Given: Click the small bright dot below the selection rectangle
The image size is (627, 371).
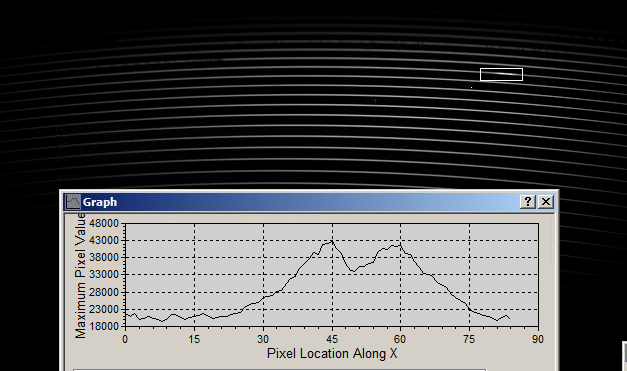Looking at the screenshot, I should (471, 87).
